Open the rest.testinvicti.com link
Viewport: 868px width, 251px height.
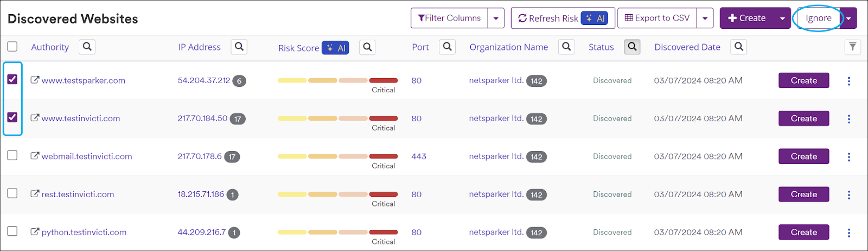pyautogui.click(x=78, y=194)
